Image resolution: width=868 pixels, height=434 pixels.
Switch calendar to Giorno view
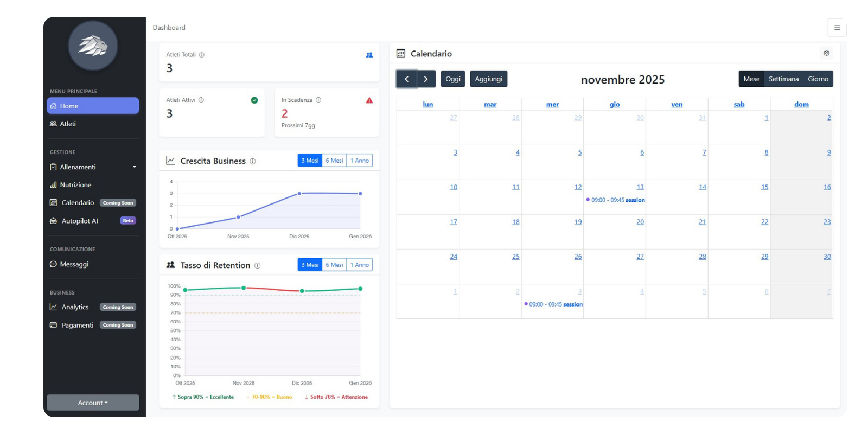(818, 79)
